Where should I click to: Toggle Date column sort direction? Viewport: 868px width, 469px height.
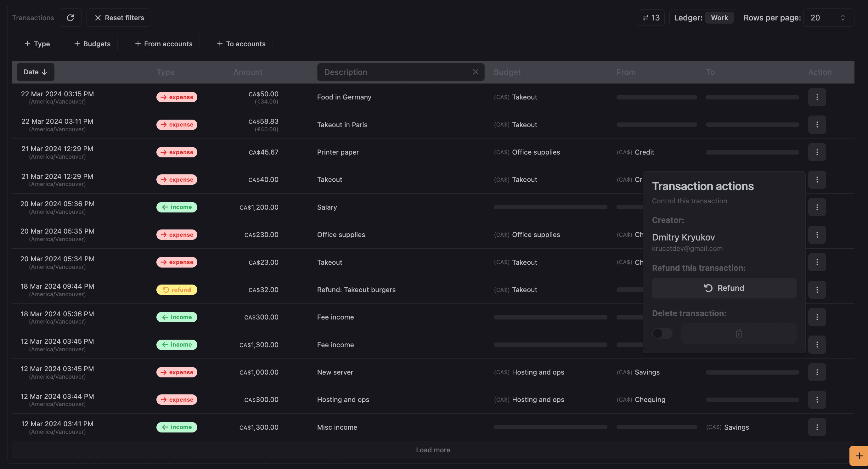pyautogui.click(x=35, y=72)
